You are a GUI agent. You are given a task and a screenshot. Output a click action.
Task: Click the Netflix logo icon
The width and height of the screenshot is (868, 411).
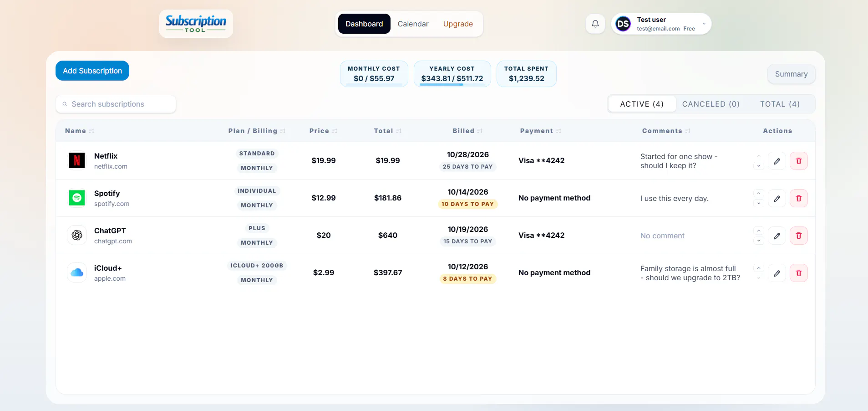(77, 160)
